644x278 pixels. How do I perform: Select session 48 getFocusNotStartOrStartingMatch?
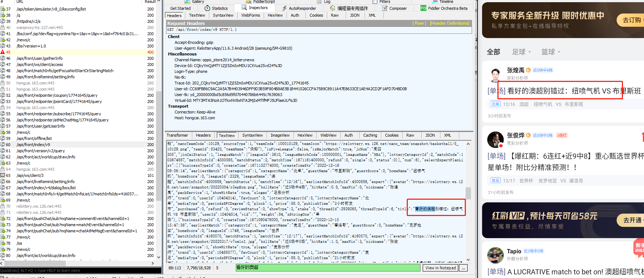(x=78, y=71)
